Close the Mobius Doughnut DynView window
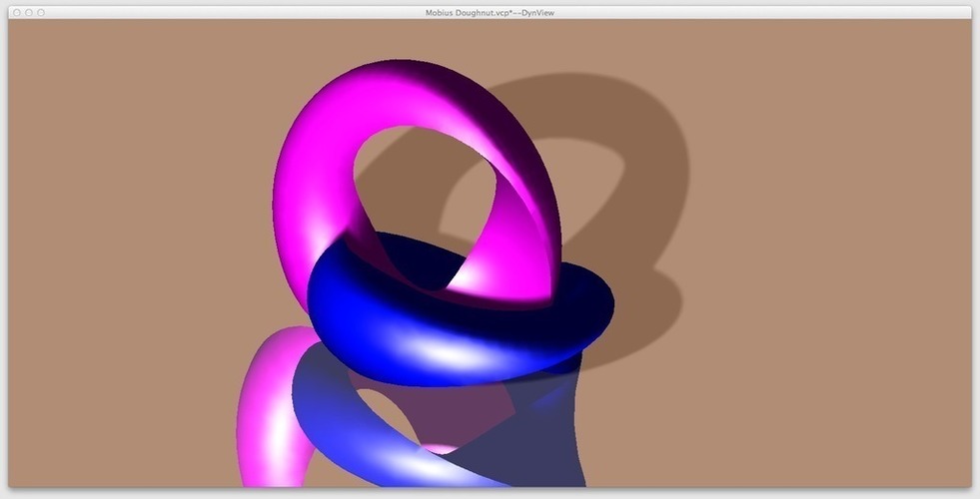The image size is (980, 499). [x=17, y=13]
